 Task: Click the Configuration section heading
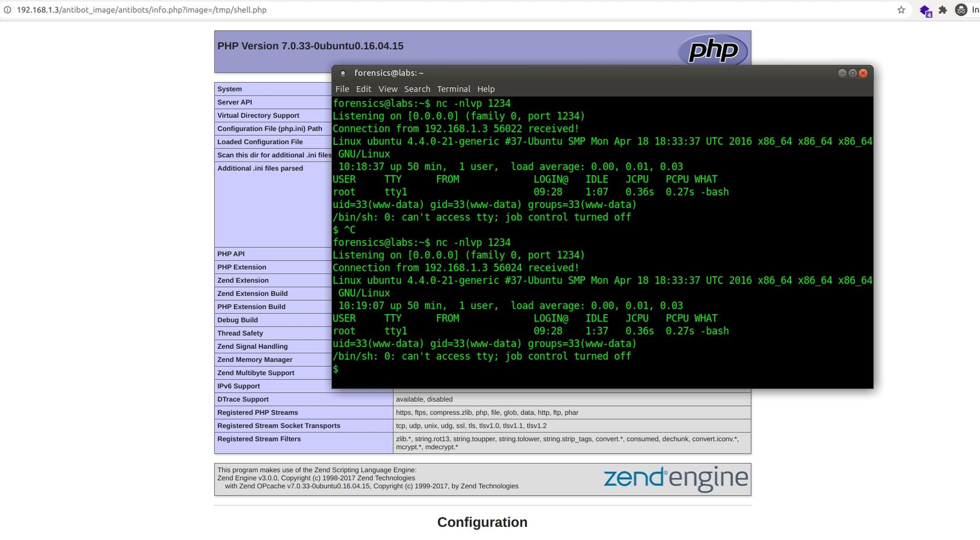point(482,522)
